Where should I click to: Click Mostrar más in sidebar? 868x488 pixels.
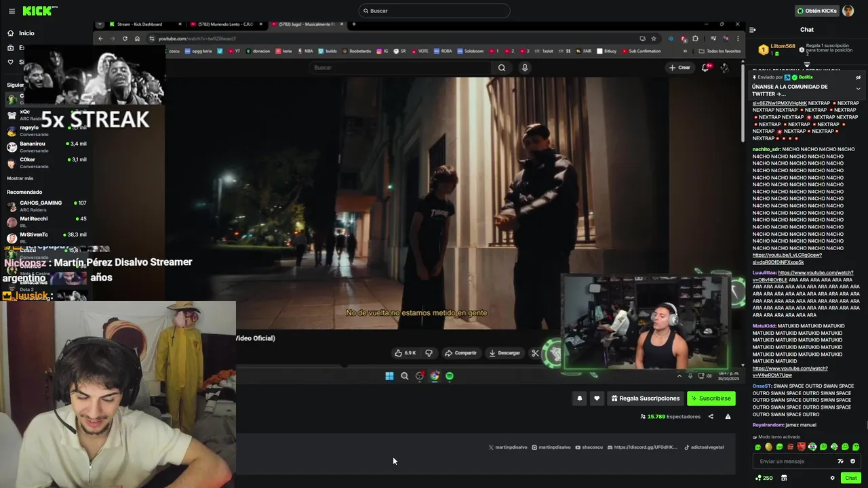click(x=20, y=178)
